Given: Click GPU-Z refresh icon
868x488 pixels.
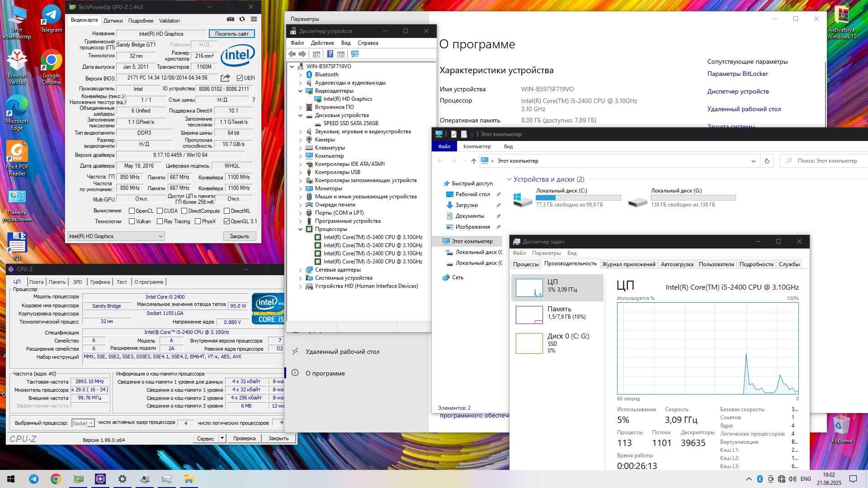Looking at the screenshot, I should [x=242, y=19].
